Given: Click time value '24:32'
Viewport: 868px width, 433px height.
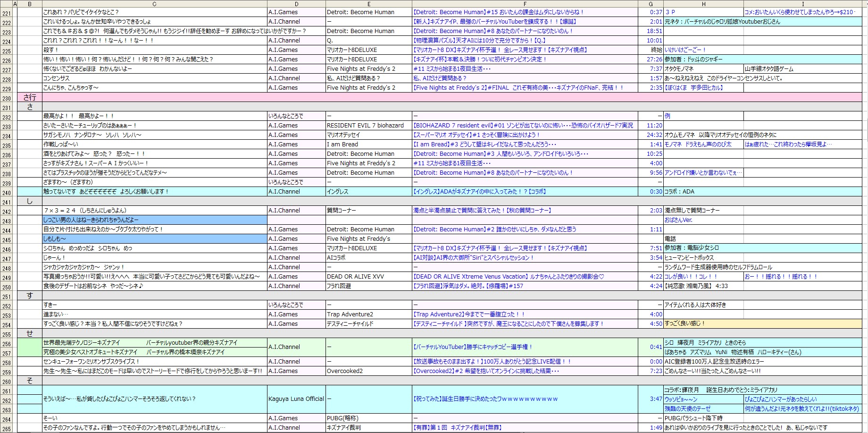Looking at the screenshot, I should [x=654, y=135].
